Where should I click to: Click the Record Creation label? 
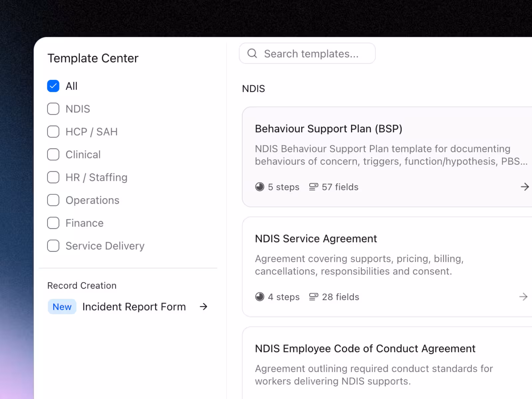pyautogui.click(x=82, y=286)
